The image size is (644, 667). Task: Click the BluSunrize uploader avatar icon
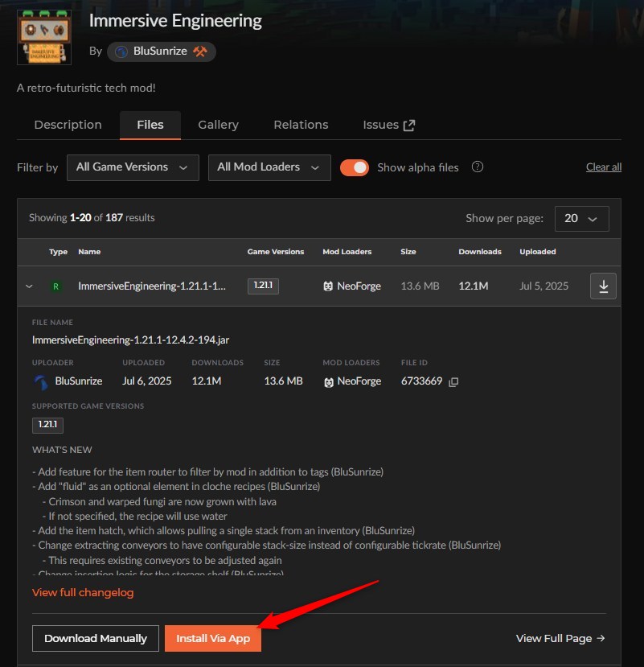pyautogui.click(x=41, y=381)
